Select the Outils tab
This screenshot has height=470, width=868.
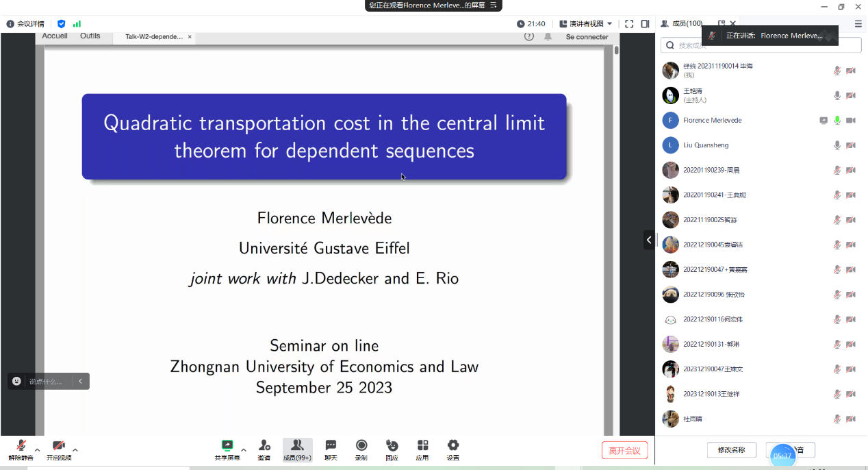[x=90, y=36]
